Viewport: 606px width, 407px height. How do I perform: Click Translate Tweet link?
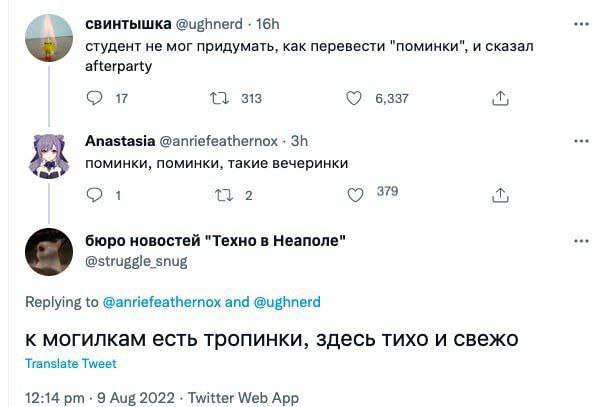70,364
